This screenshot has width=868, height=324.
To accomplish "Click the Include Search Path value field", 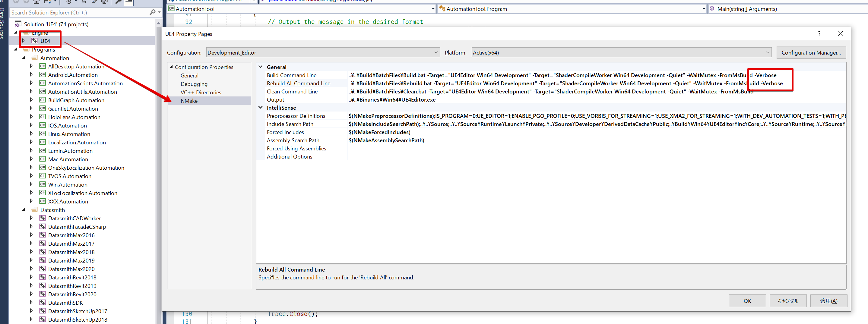I will tap(597, 124).
